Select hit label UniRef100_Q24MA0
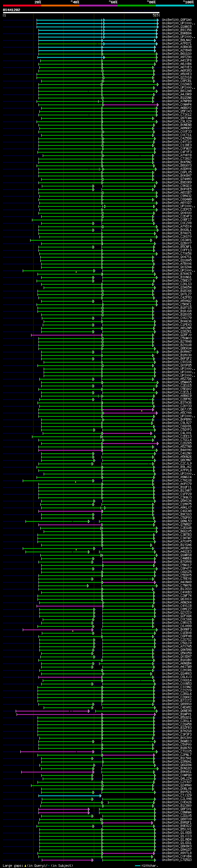This screenshot has width=197, height=868. click(177, 785)
